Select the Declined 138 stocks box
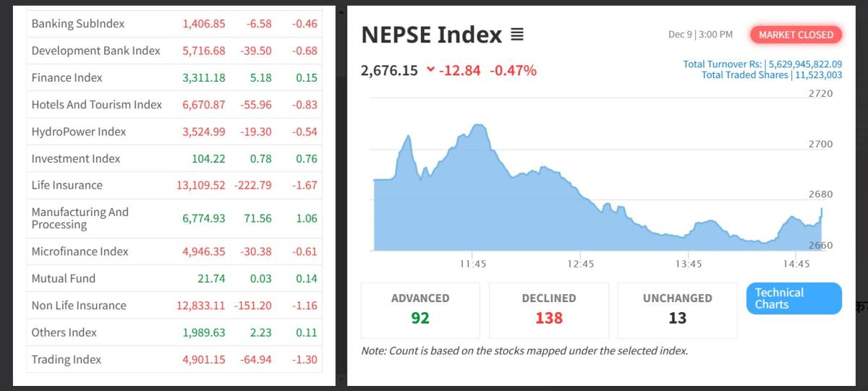The image size is (868, 391). [549, 309]
